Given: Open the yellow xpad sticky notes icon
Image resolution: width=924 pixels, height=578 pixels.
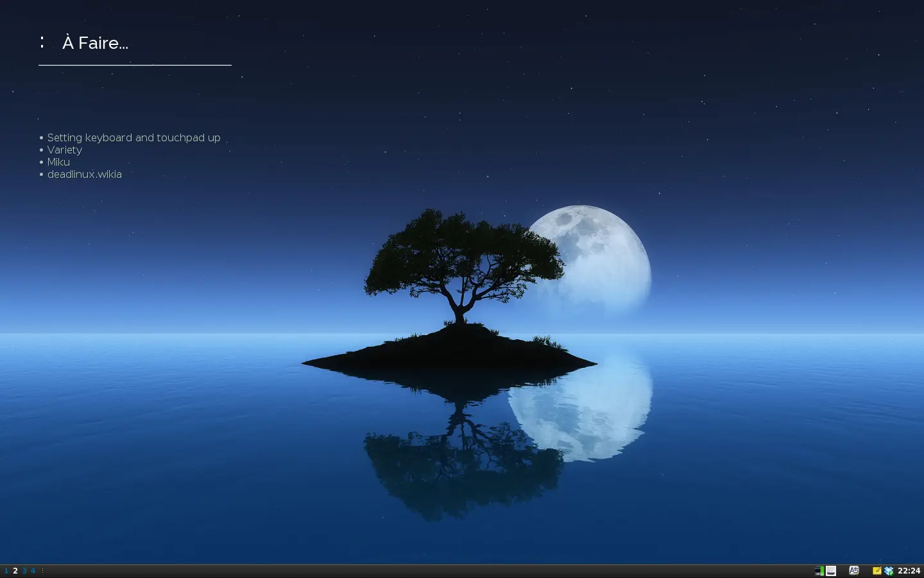Looking at the screenshot, I should coord(876,570).
